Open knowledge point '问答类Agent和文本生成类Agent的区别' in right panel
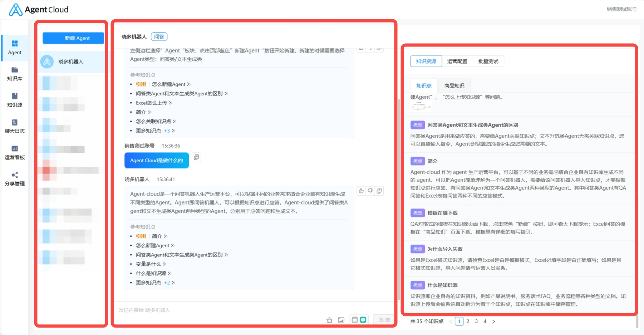The width and height of the screenshot is (644, 335). click(473, 125)
